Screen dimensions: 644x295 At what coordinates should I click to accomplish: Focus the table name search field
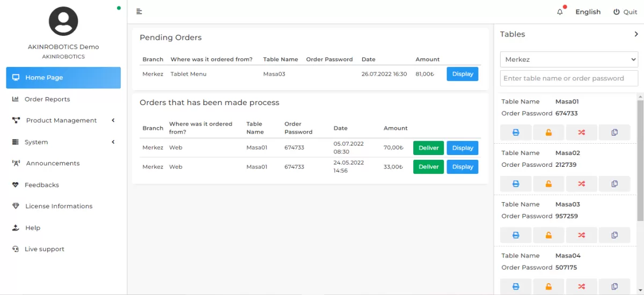coord(569,78)
